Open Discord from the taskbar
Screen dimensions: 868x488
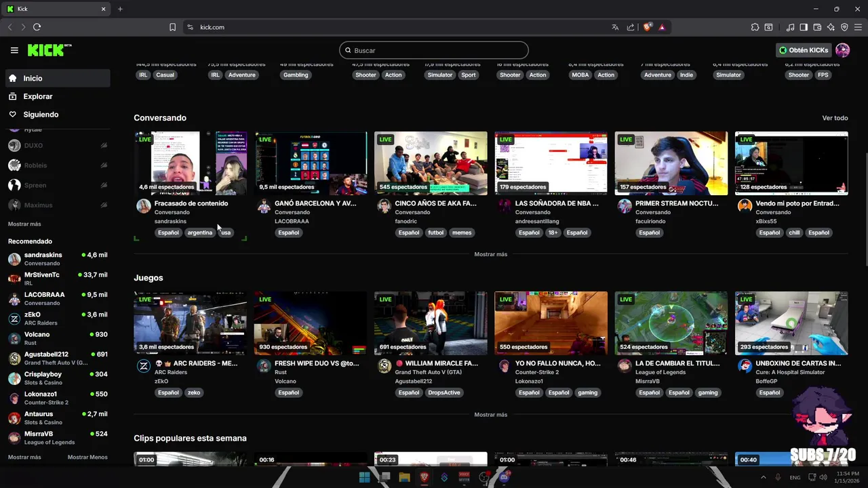click(x=504, y=477)
